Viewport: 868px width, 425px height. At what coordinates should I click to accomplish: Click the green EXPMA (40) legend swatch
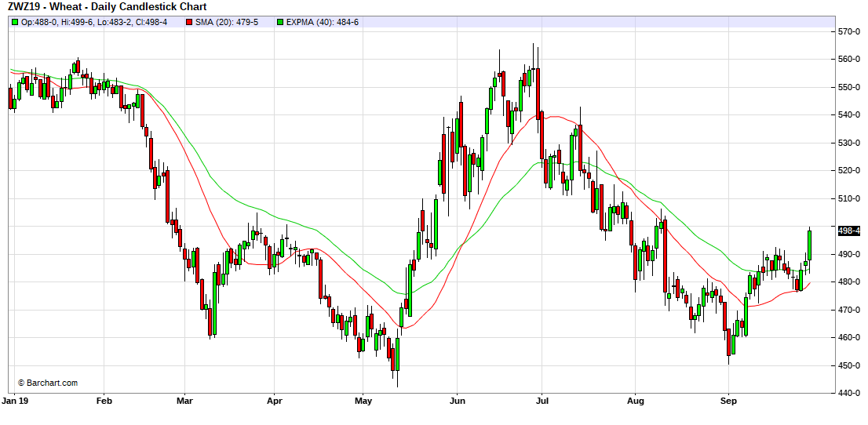pyautogui.click(x=280, y=22)
